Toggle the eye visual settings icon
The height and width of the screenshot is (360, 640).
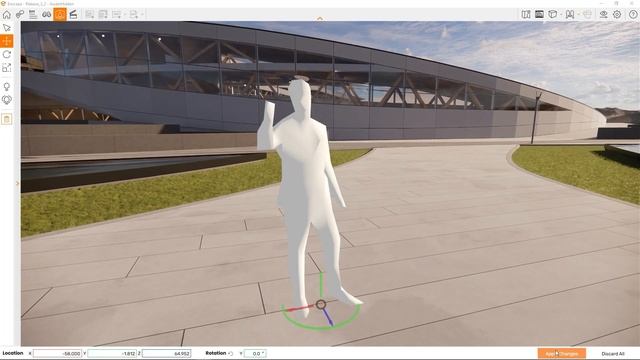coord(604,14)
